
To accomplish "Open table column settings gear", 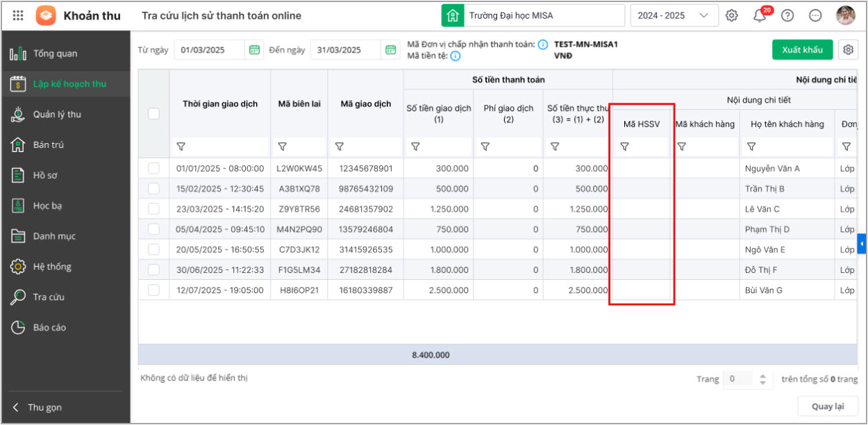I will pyautogui.click(x=848, y=49).
